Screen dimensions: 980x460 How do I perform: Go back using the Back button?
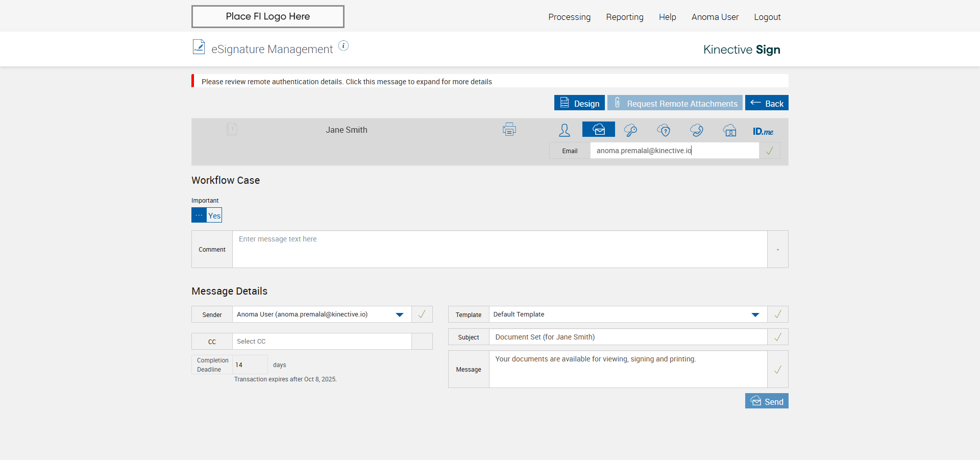coord(767,103)
